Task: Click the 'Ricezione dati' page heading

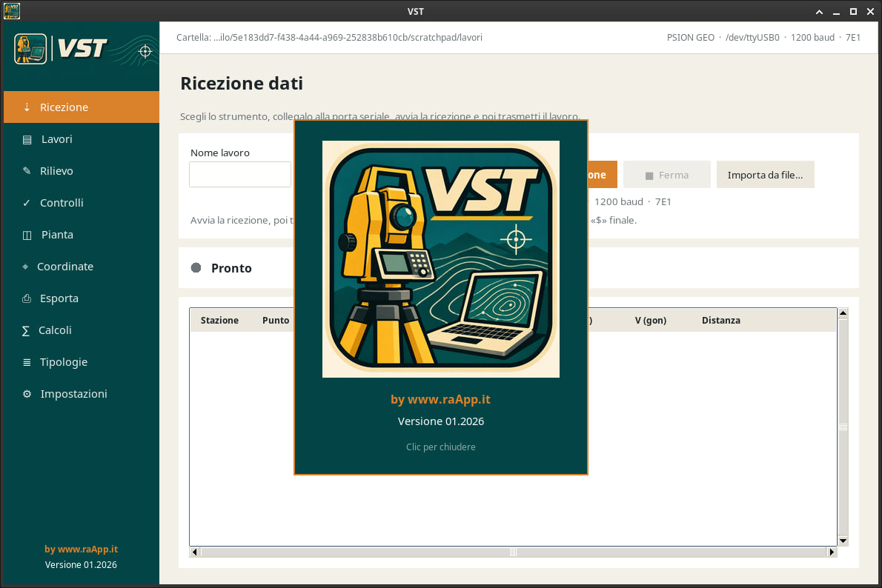Action: pos(242,83)
